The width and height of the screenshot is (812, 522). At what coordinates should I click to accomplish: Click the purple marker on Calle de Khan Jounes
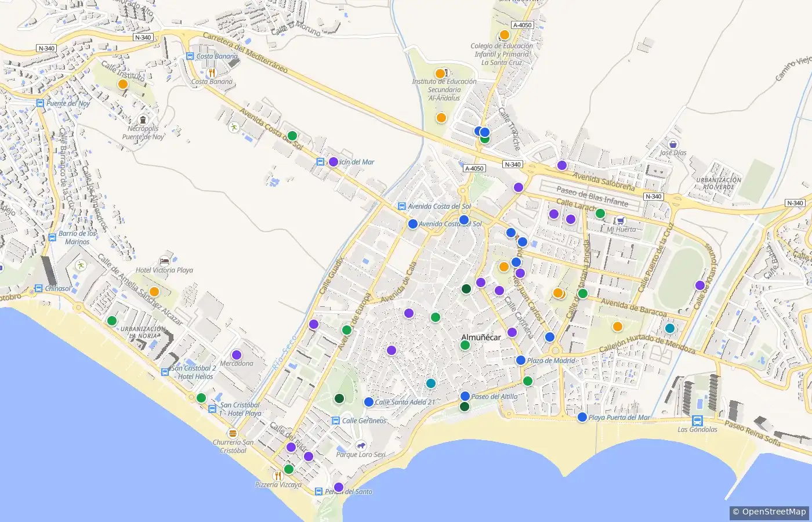700,285
